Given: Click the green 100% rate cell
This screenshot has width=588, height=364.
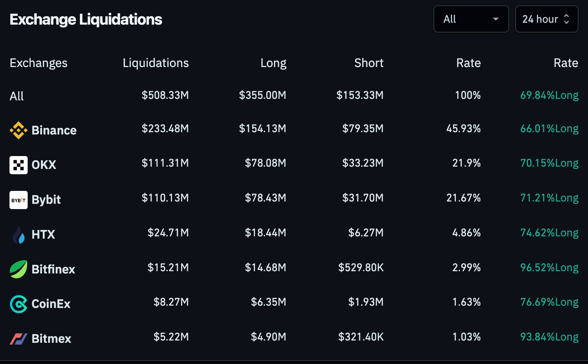Looking at the screenshot, I should click(x=468, y=95).
